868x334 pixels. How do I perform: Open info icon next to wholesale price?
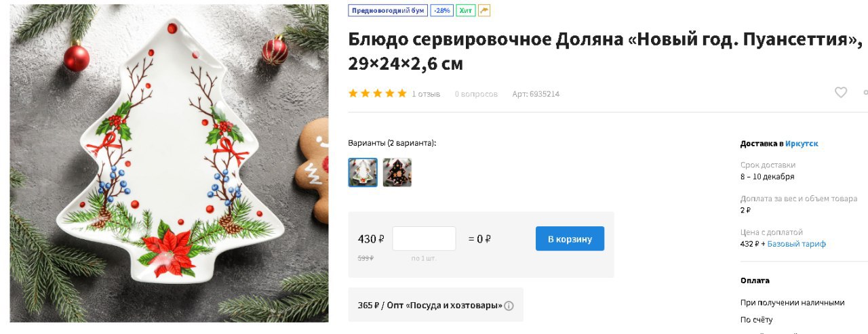(509, 306)
